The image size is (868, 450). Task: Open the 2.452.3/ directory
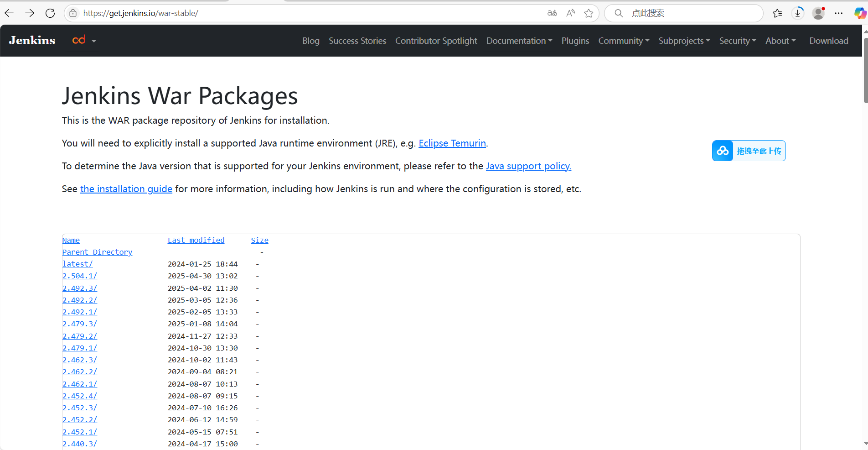[80, 408]
